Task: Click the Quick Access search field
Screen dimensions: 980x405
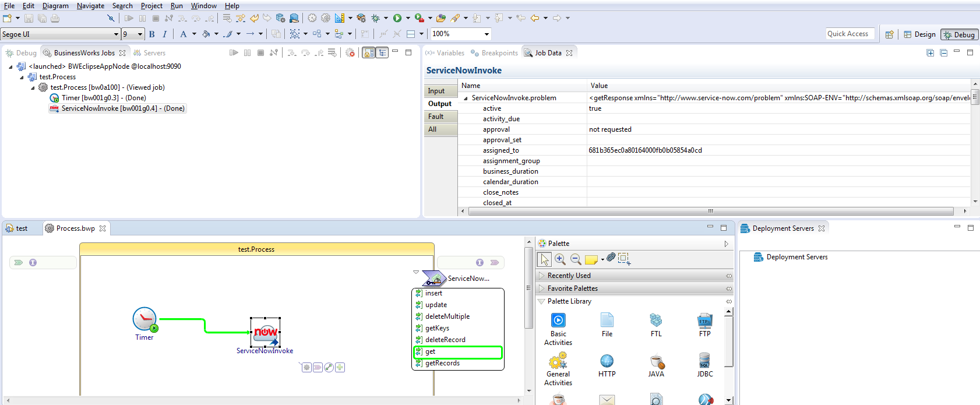Action: click(x=850, y=34)
